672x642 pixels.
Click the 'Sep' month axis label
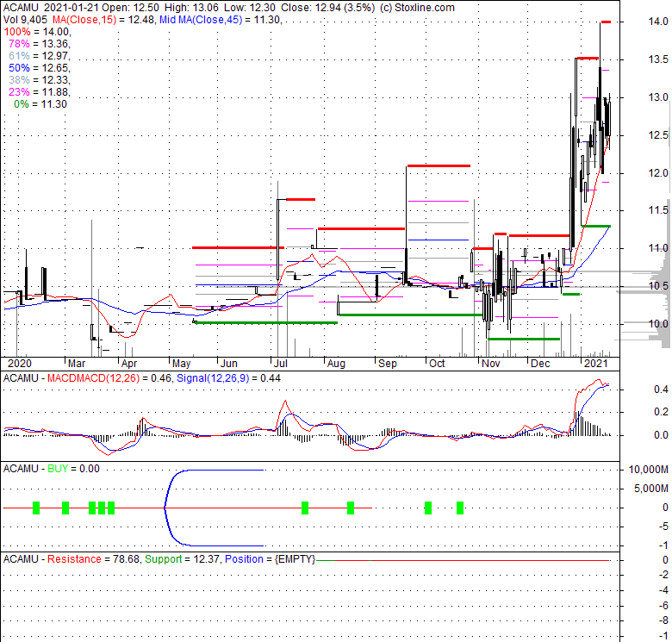coord(388,364)
